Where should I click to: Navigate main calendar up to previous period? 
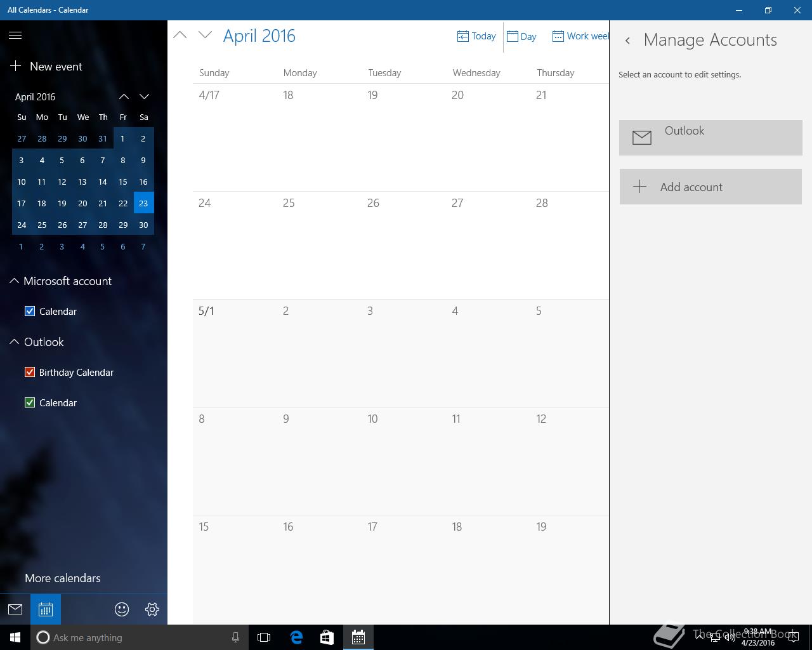click(x=180, y=35)
